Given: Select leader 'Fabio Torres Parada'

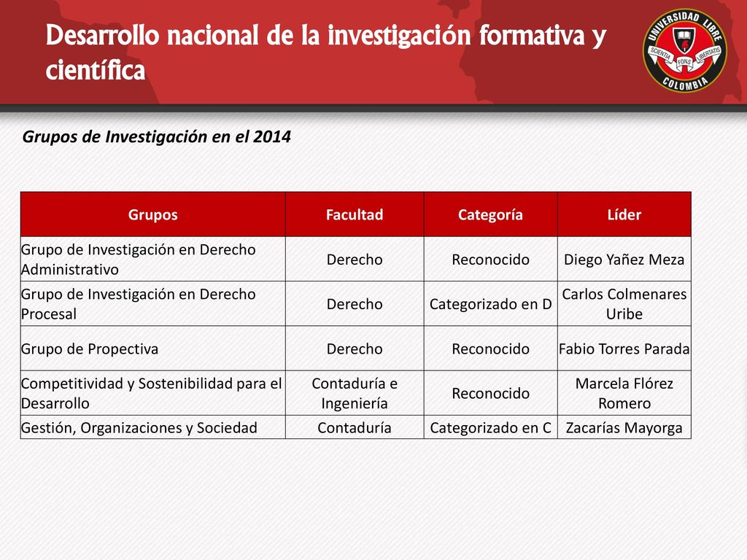Looking at the screenshot, I should (624, 349).
